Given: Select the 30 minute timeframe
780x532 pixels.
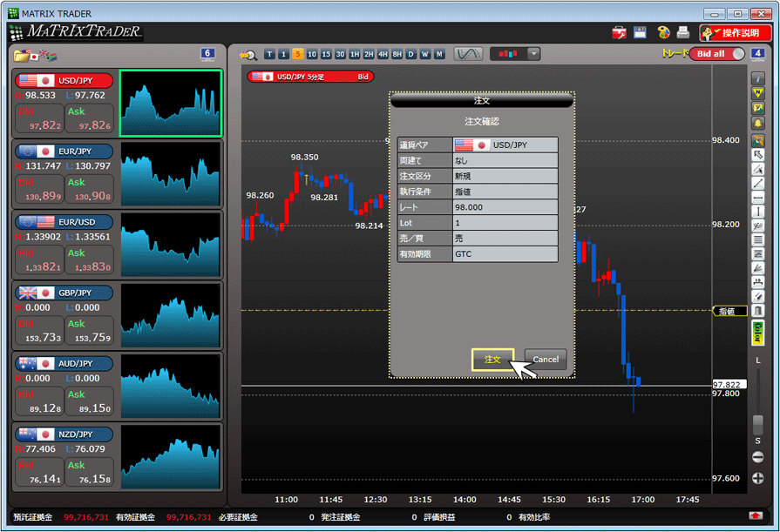Looking at the screenshot, I should coord(340,54).
